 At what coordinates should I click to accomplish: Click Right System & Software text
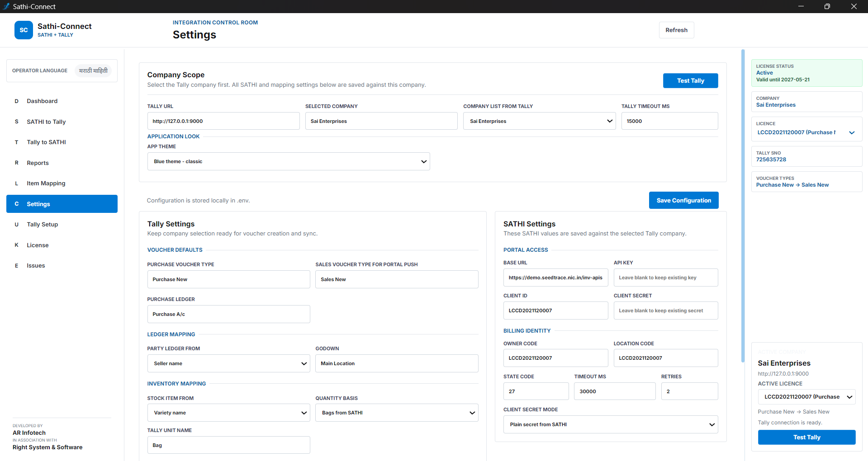tap(47, 447)
